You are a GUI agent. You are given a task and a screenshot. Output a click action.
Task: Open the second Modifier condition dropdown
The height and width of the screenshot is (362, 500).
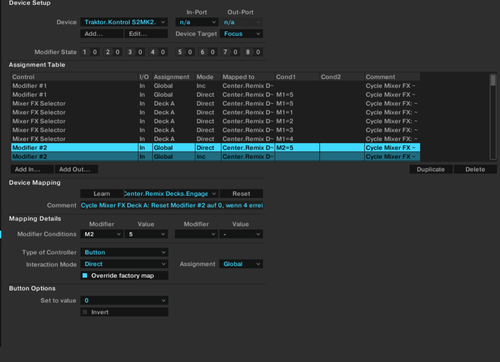197,234
